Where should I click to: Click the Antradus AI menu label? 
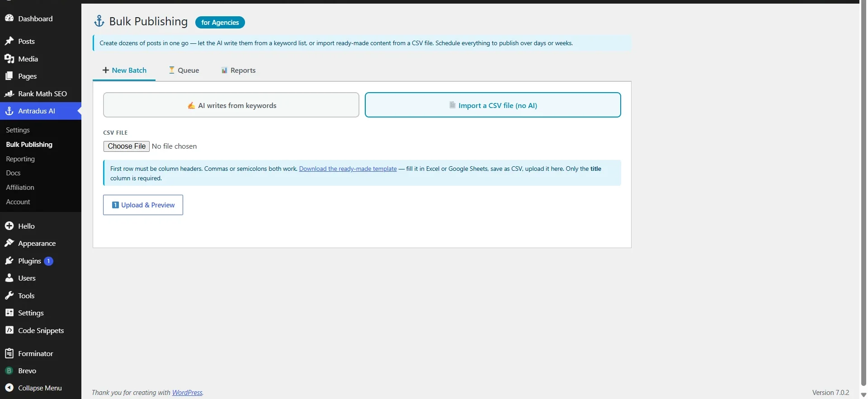pos(37,111)
